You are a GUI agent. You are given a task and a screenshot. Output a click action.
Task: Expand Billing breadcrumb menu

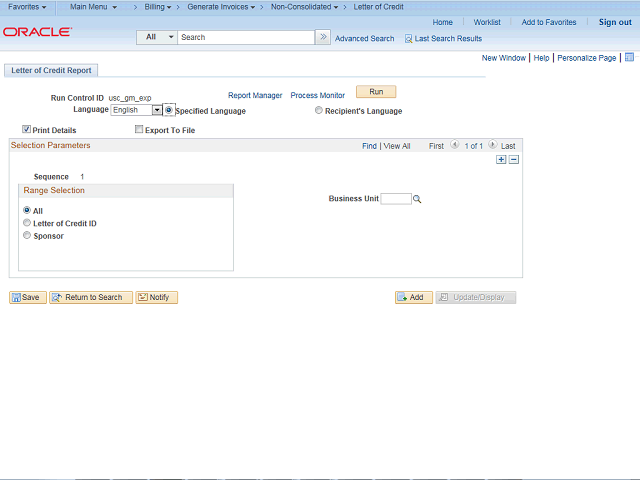[x=158, y=7]
